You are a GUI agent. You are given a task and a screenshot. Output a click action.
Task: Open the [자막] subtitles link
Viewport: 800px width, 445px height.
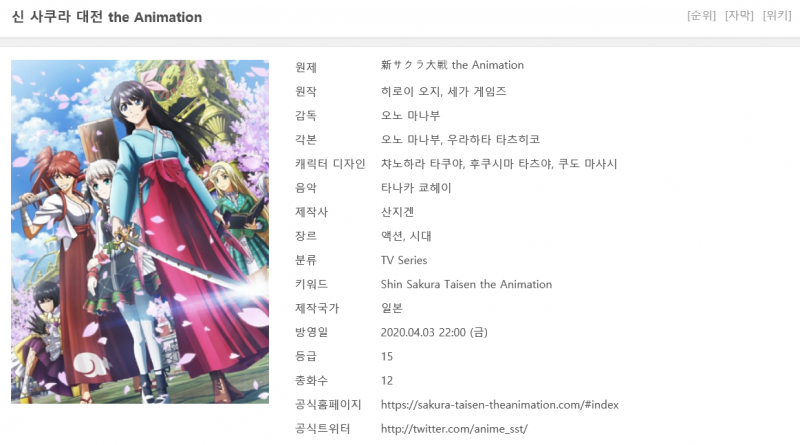tap(739, 15)
